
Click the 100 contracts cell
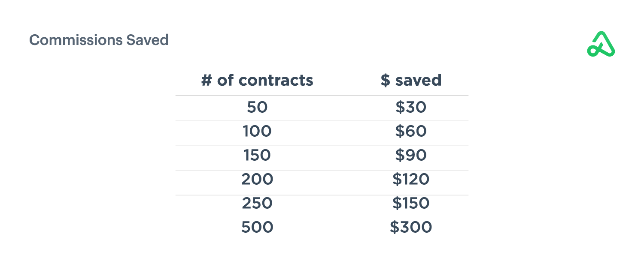257,131
